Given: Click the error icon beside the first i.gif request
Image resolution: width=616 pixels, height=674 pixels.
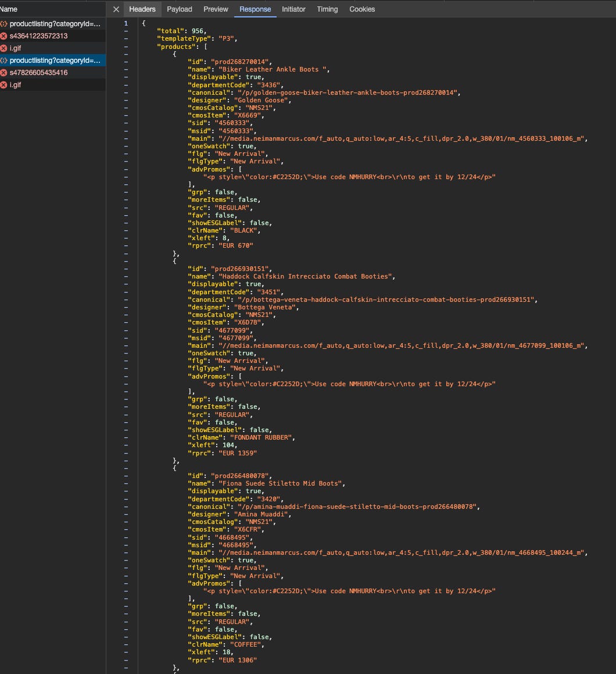Looking at the screenshot, I should pos(5,48).
